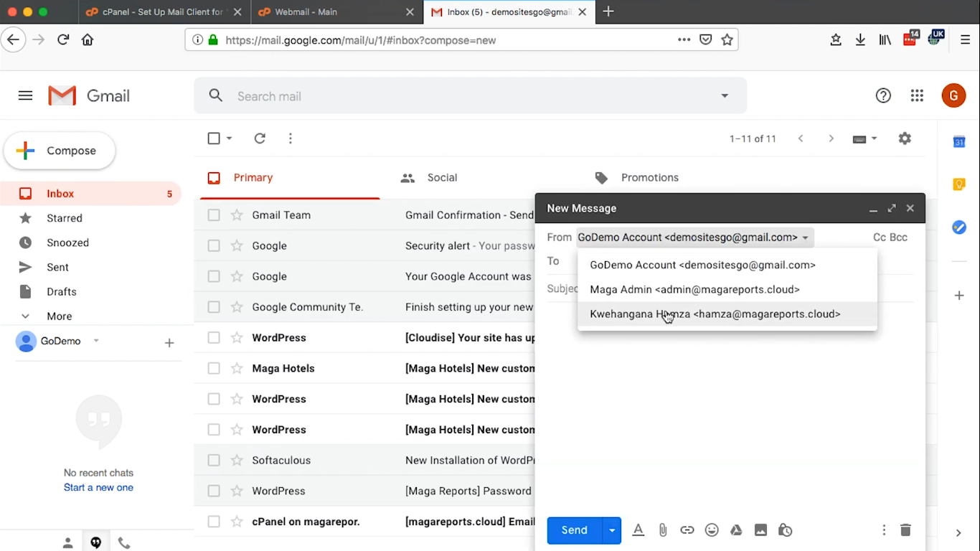Add Cc recipients
This screenshot has height=551, width=980.
tap(879, 237)
